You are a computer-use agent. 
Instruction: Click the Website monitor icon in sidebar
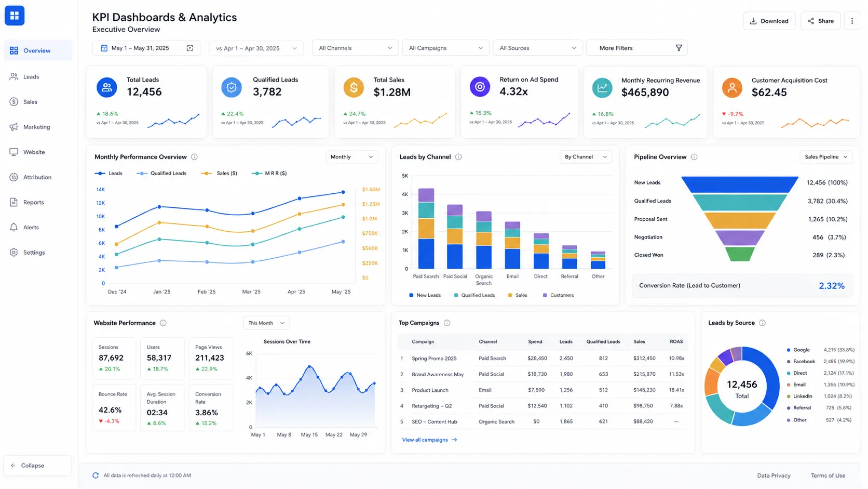pos(14,152)
